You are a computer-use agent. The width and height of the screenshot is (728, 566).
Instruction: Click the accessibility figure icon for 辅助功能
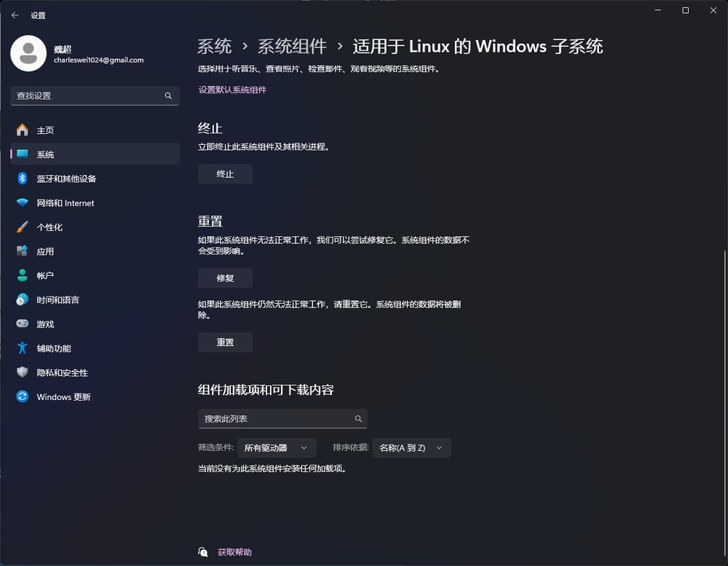[23, 348]
